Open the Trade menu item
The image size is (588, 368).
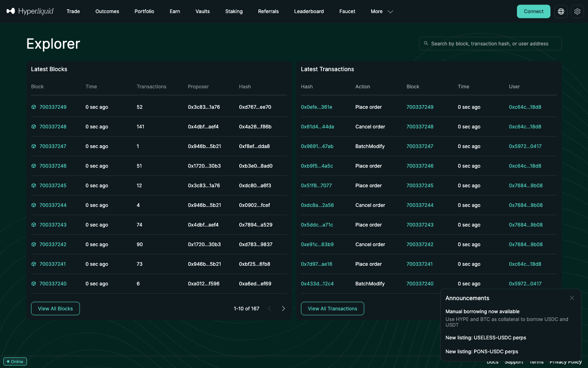click(x=73, y=11)
